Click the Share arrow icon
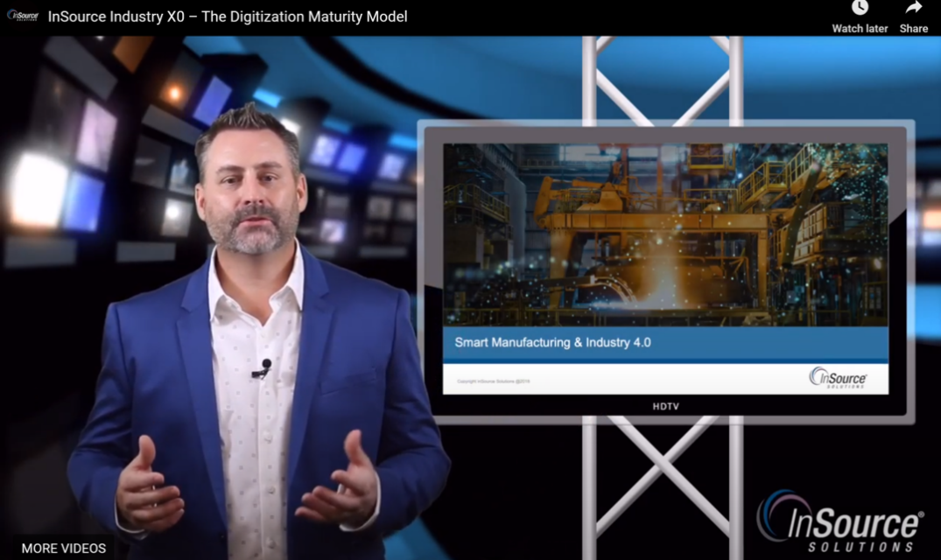The image size is (941, 560). [x=913, y=8]
